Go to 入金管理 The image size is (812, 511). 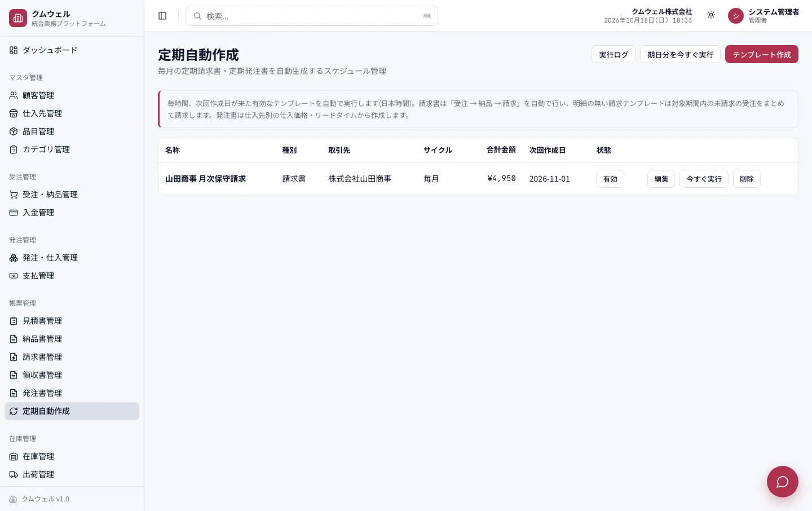(x=72, y=213)
